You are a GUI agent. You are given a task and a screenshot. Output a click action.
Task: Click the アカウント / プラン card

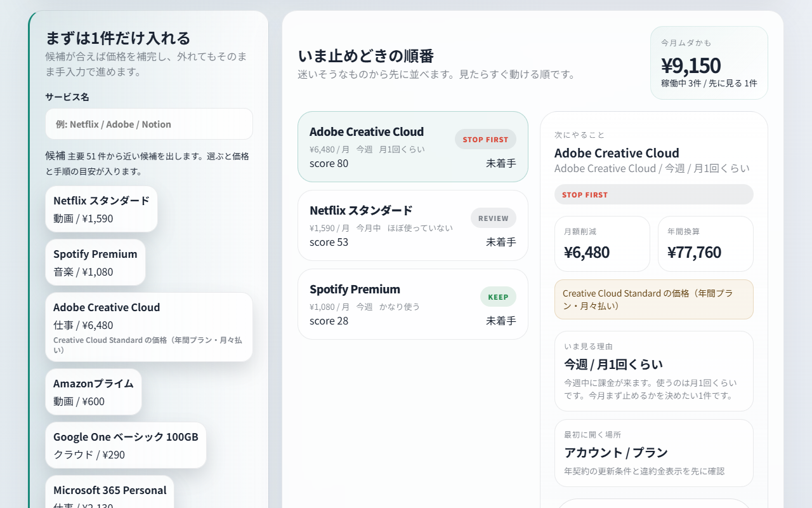tap(654, 453)
